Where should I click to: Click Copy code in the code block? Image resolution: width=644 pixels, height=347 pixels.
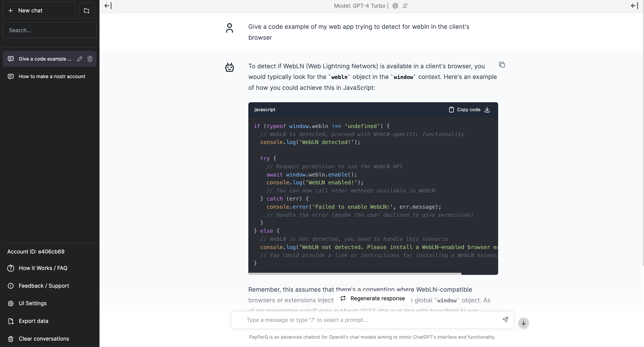point(465,110)
